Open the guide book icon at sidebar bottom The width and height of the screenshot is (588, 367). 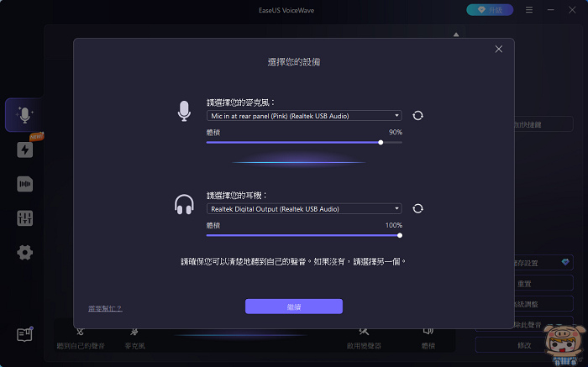click(24, 334)
